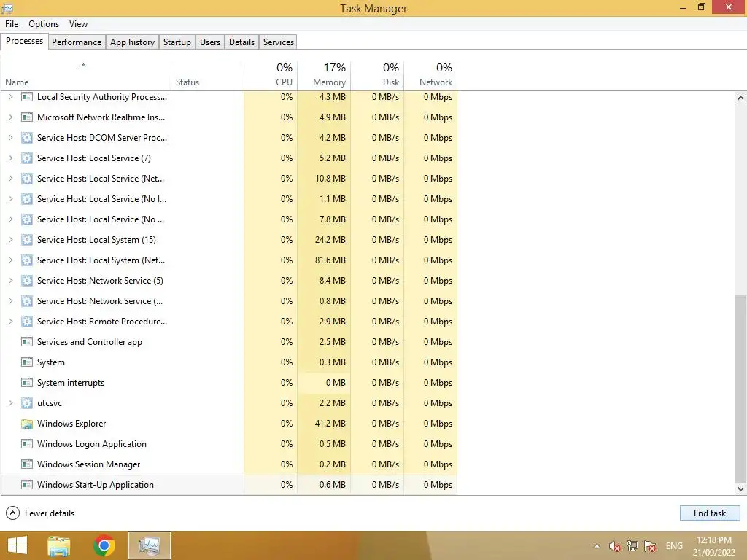
Task: Expand Microsoft Network Realtime Inspection row
Action: tap(10, 117)
